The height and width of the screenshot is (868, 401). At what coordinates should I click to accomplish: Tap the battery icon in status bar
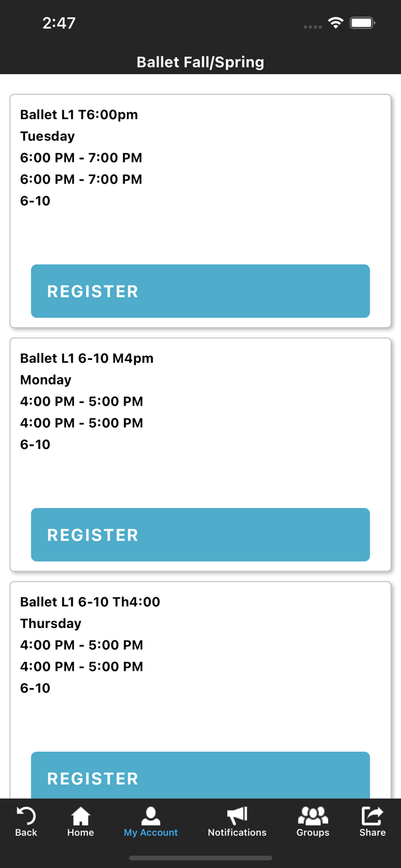pyautogui.click(x=362, y=24)
